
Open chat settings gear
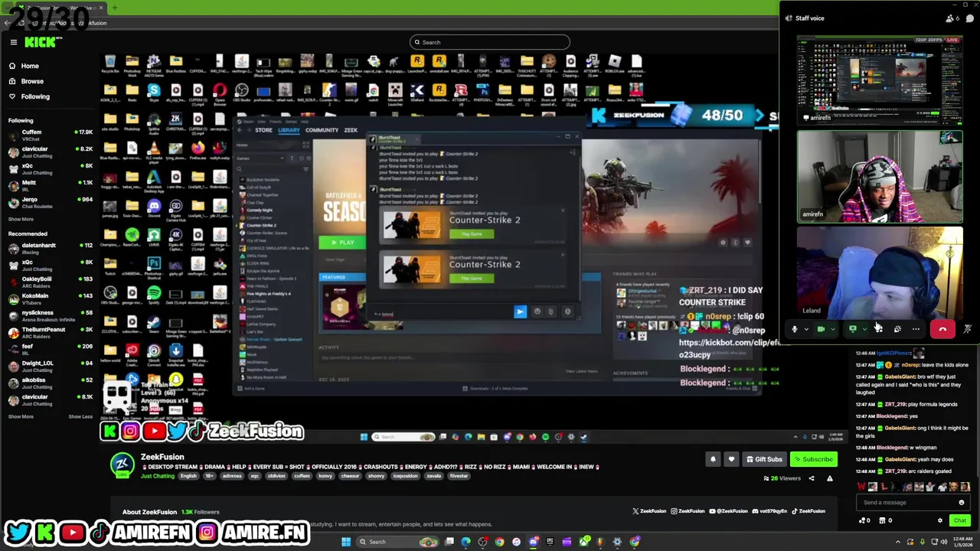click(940, 520)
